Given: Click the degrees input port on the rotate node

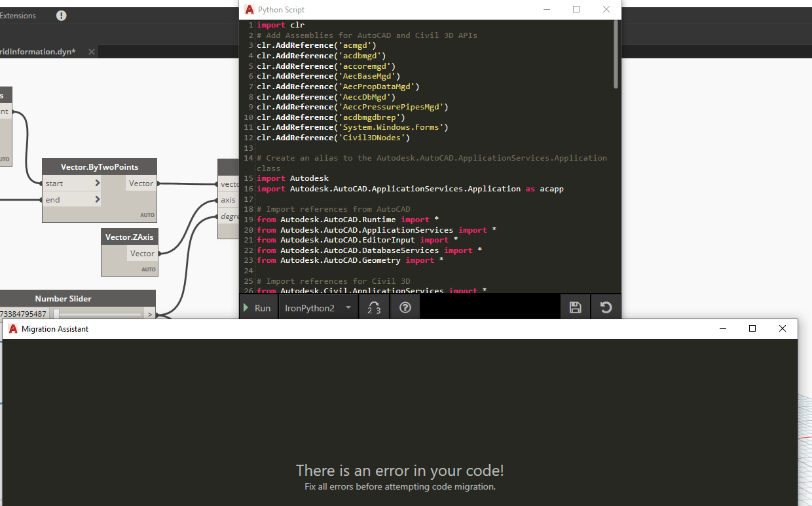Looking at the screenshot, I should click(229, 216).
